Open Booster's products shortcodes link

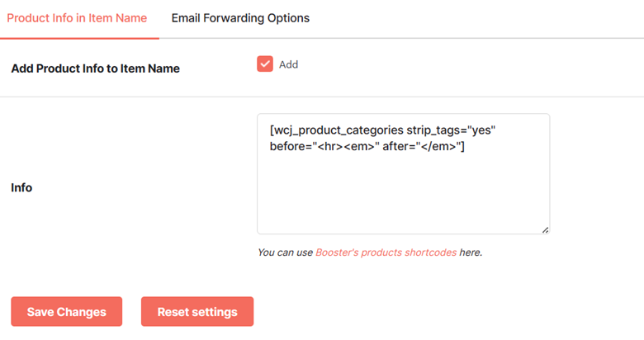point(386,253)
